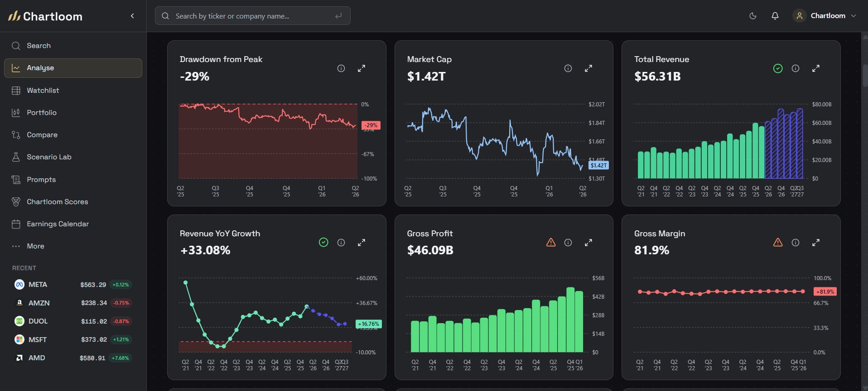Open the Chartloom account dropdown
This screenshot has height=391, width=868.
click(825, 16)
